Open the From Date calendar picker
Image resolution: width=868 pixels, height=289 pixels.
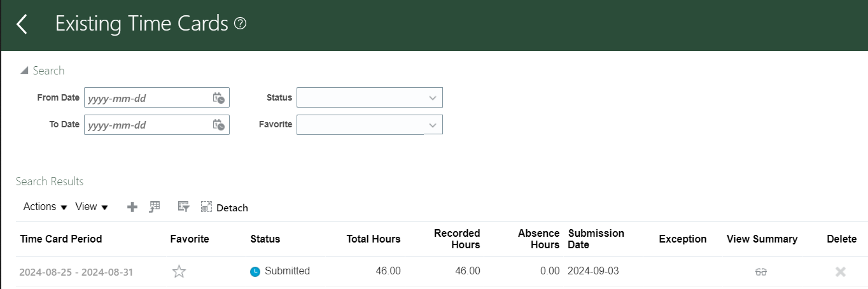[x=218, y=98]
